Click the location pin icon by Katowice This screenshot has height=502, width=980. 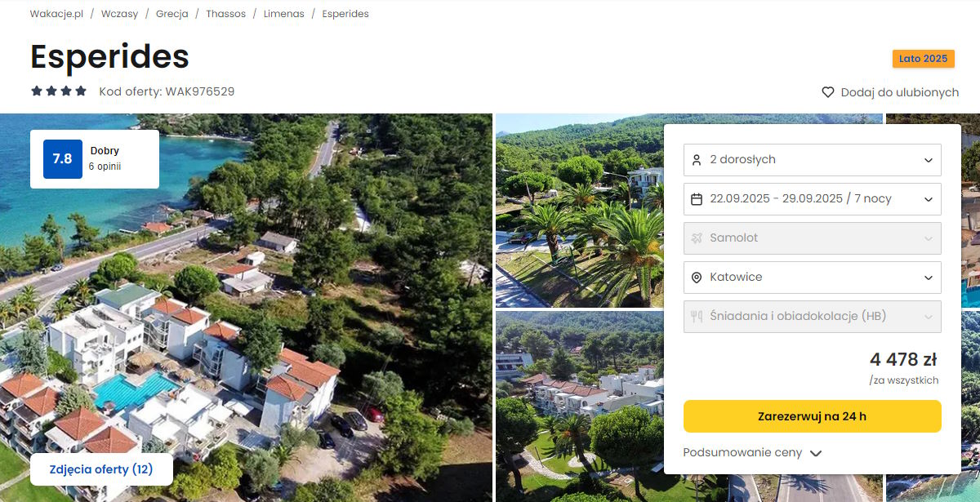click(697, 278)
